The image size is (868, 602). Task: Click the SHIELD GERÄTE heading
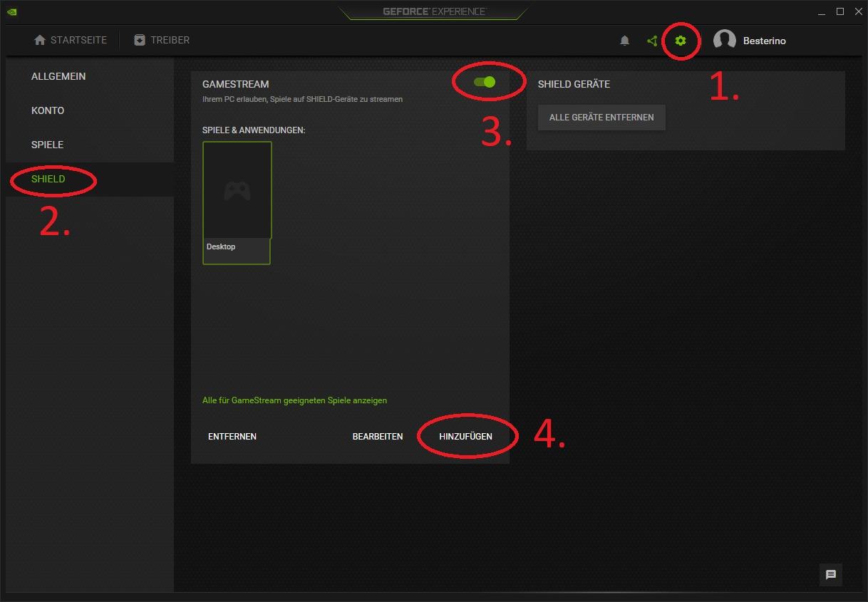click(x=574, y=84)
